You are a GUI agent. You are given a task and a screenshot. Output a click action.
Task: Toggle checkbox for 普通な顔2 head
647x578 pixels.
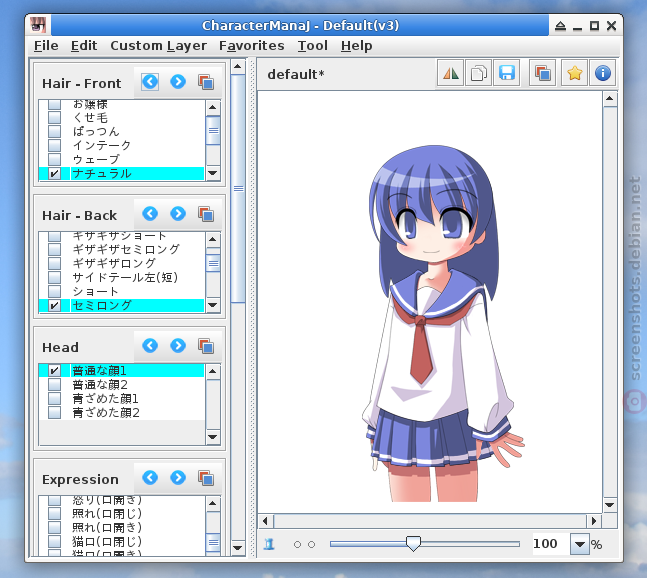[x=54, y=385]
